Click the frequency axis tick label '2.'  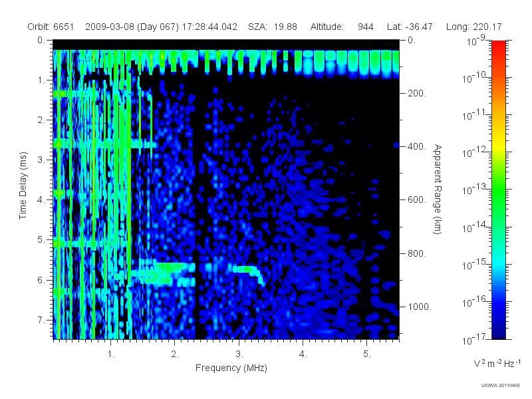[x=175, y=354]
